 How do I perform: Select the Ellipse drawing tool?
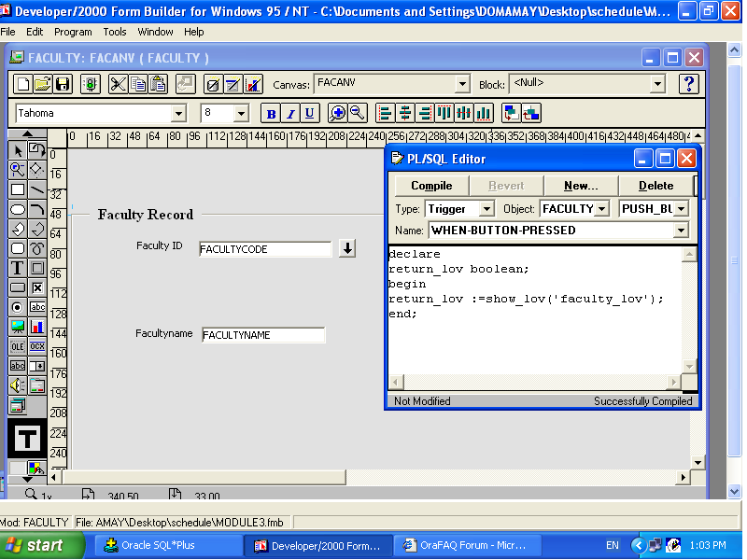pyautogui.click(x=17, y=209)
